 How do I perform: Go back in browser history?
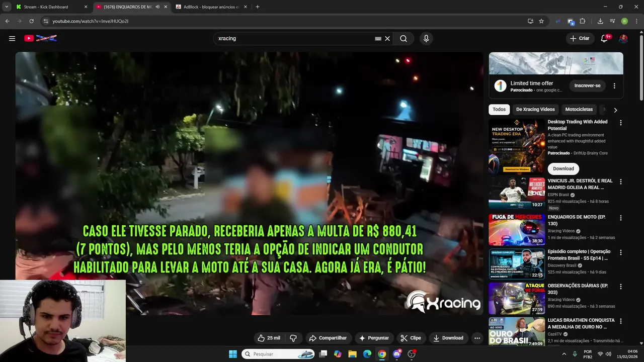coord(7,21)
